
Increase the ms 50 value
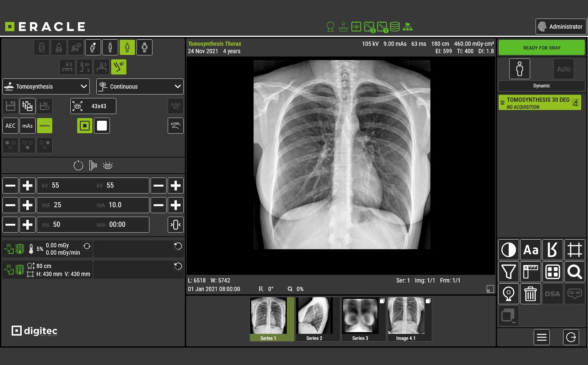pos(27,224)
